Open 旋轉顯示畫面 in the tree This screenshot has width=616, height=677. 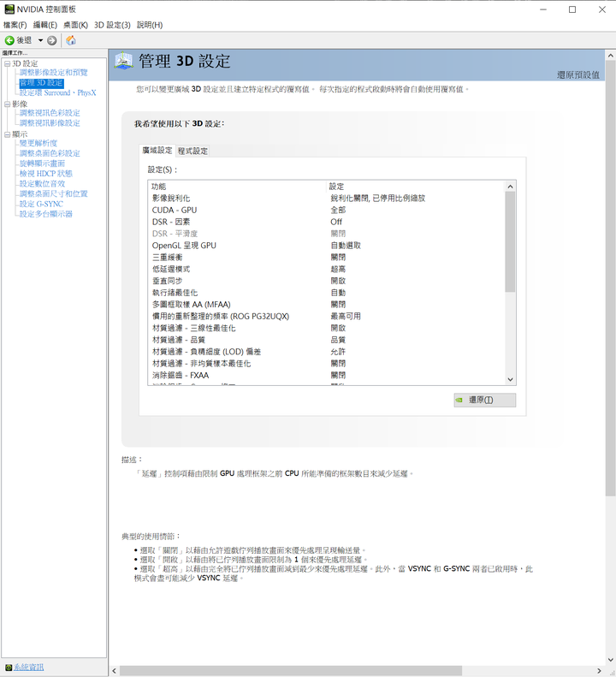coord(42,163)
